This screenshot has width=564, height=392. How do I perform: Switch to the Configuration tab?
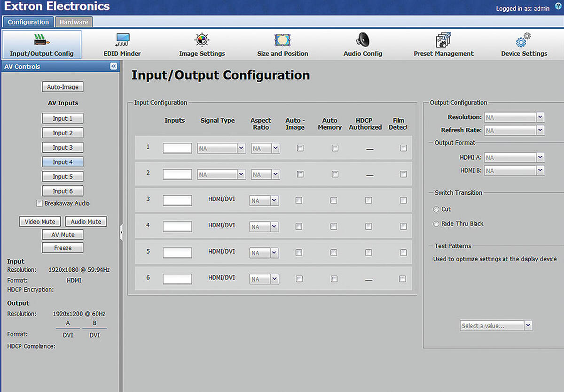coord(28,22)
